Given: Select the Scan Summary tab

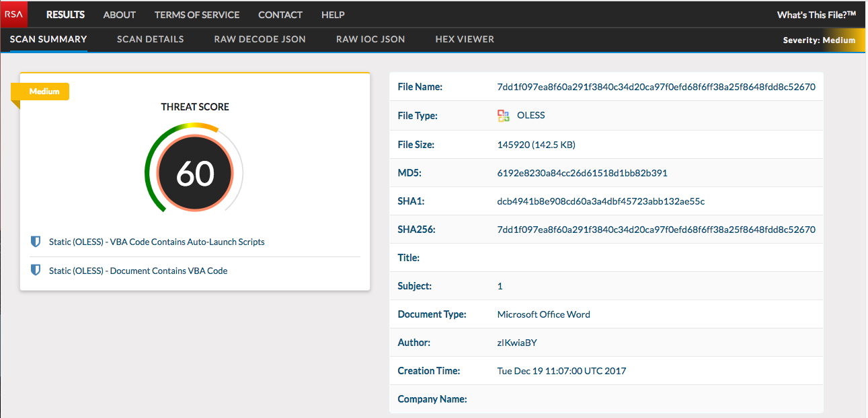Looking at the screenshot, I should 48,39.
